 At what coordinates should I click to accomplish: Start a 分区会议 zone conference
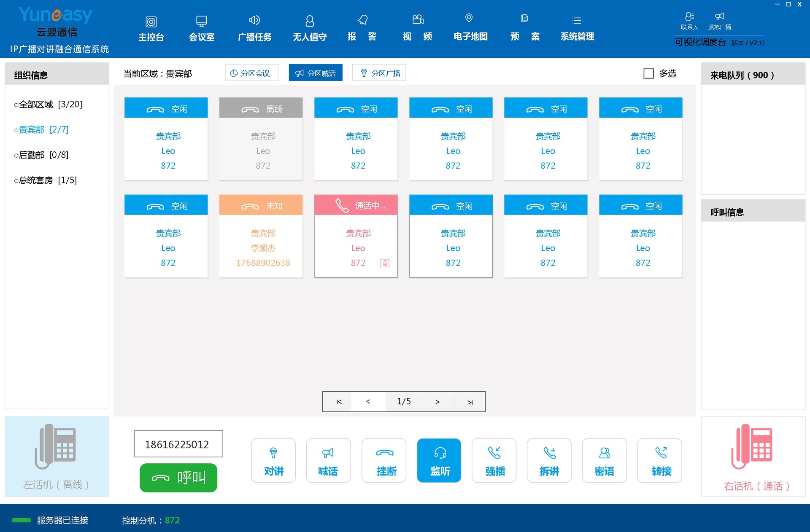(x=251, y=73)
